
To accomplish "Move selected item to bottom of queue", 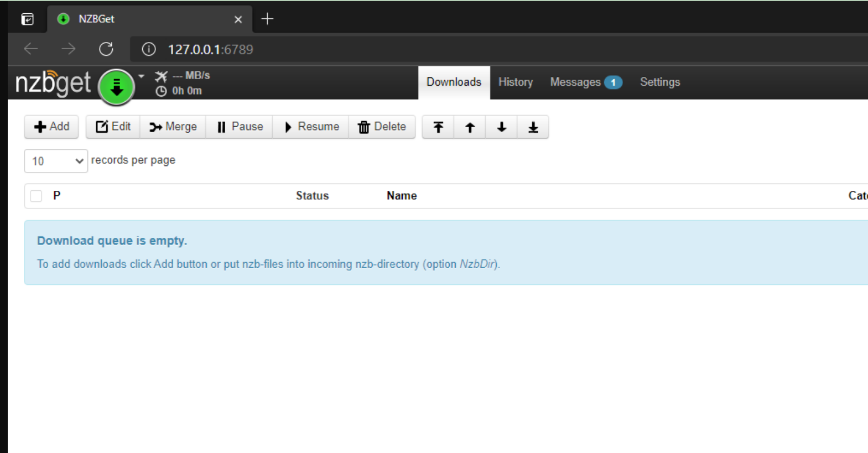I will (533, 127).
